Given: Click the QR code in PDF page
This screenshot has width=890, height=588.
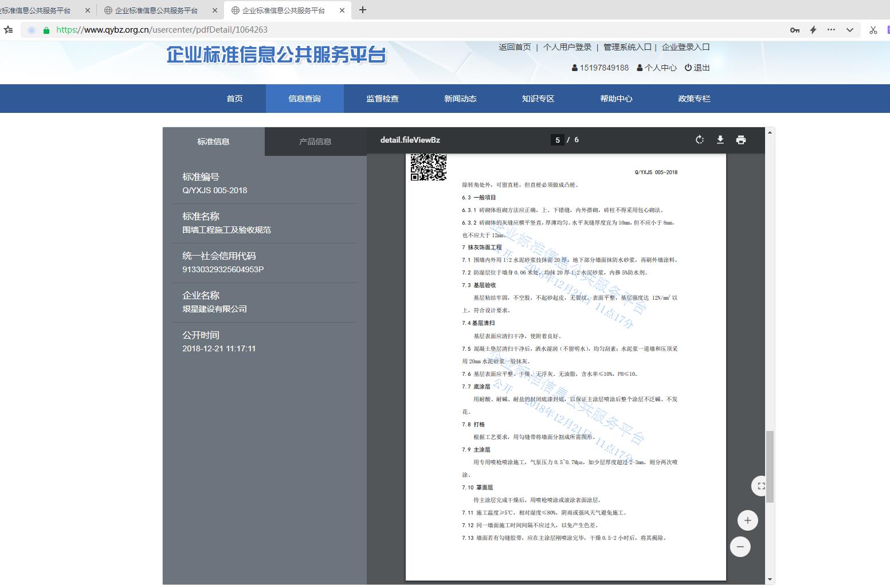Looking at the screenshot, I should click(x=429, y=167).
